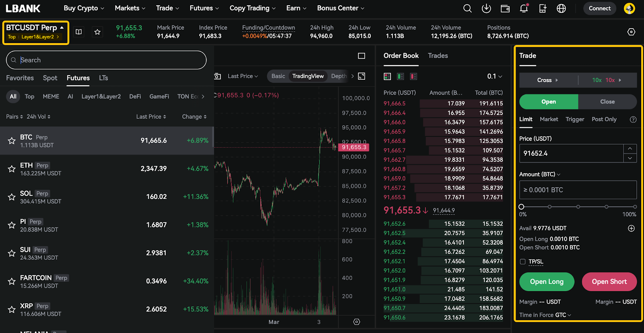Screen dimensions: 644x333
Task: Open notifications bell icon
Action: point(524,8)
